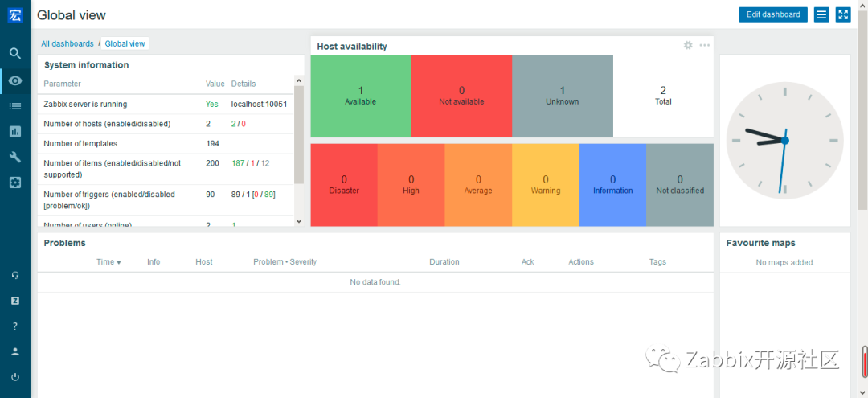Click the analog clock widget
868x398 pixels.
784,140
